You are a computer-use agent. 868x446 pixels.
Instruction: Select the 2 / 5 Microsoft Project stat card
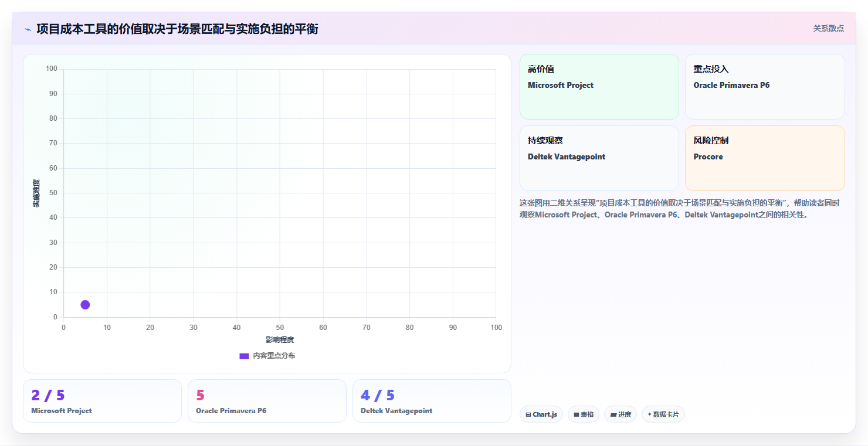(x=102, y=401)
